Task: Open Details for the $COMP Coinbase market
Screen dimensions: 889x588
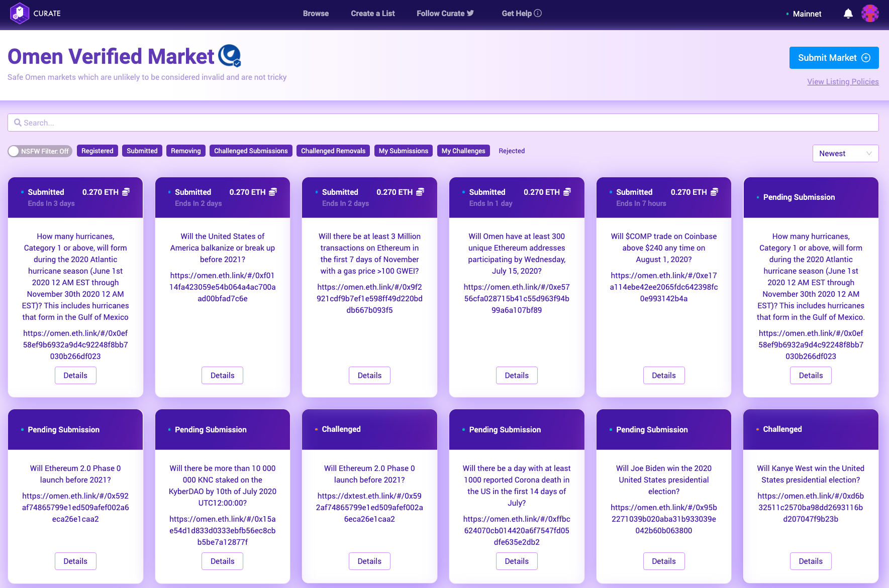Action: click(x=664, y=376)
